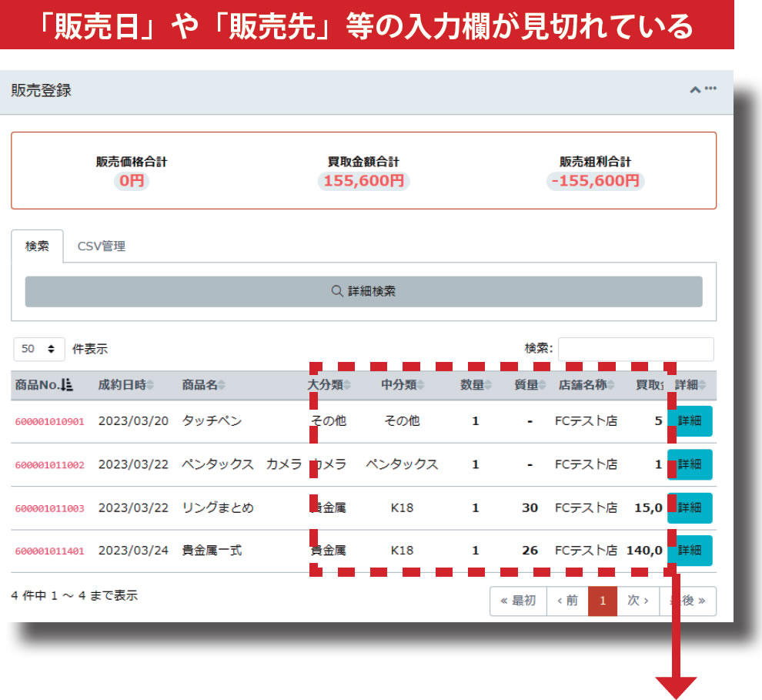762x700 pixels.
Task: Go to the « 最初 first page
Action: (x=518, y=601)
